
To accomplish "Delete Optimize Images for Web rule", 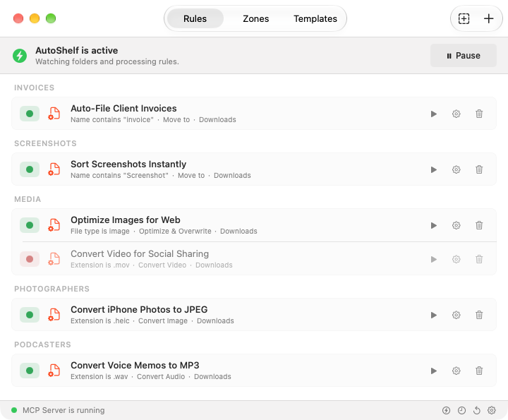I will tap(479, 225).
